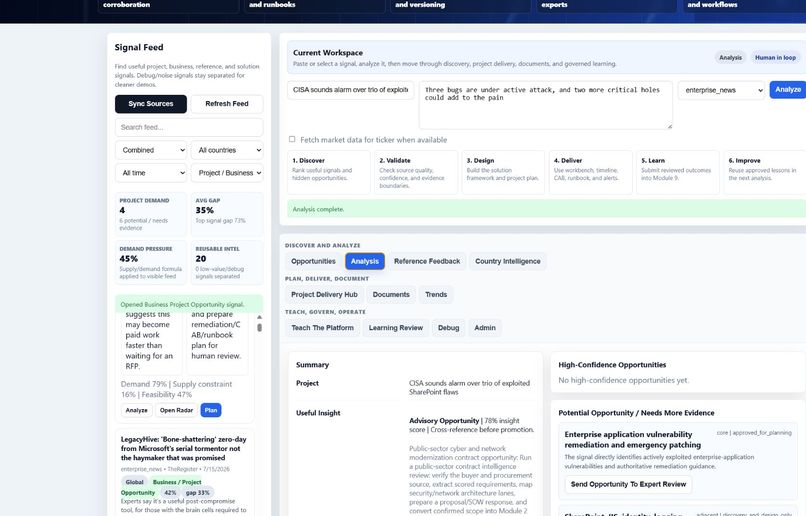Click 'No high-confidence opportunities yet.' text
The image size is (806, 516).
[x=623, y=380]
